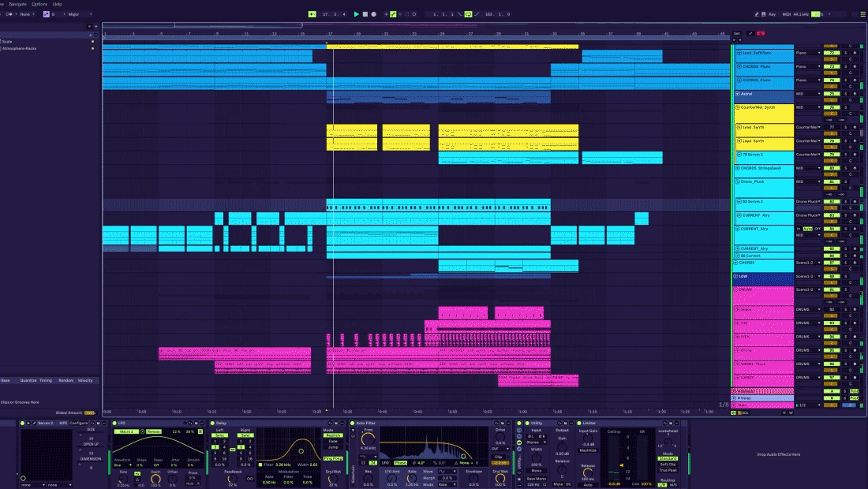
Task: Select the Atmosphere-Racks browser item
Action: 20,48
